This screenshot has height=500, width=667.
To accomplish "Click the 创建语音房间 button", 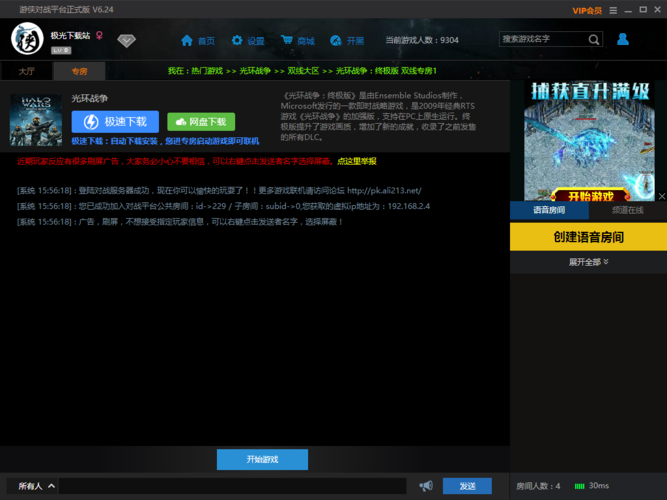I will 588,237.
